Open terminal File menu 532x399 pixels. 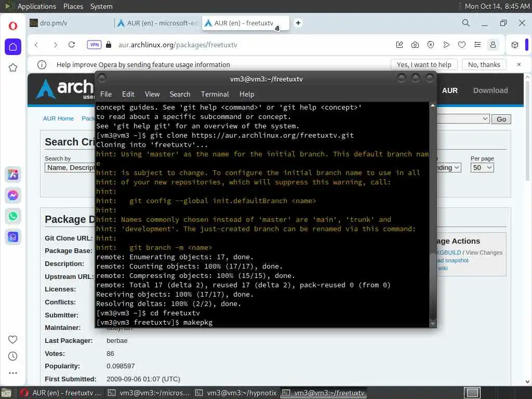[106, 95]
